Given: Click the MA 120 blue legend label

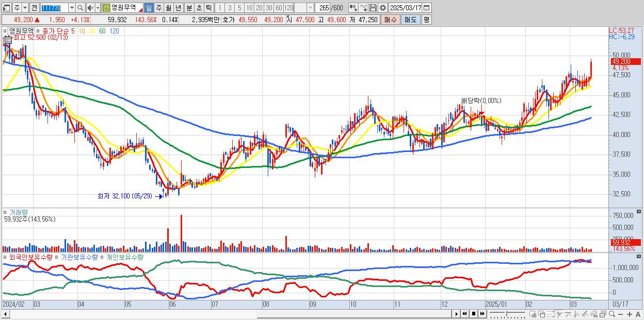Looking at the screenshot, I should click(x=115, y=31).
